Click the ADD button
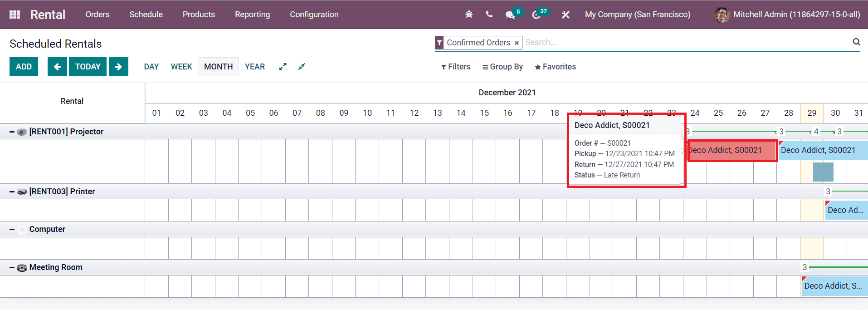Screen dimensions: 868x310 24,67
